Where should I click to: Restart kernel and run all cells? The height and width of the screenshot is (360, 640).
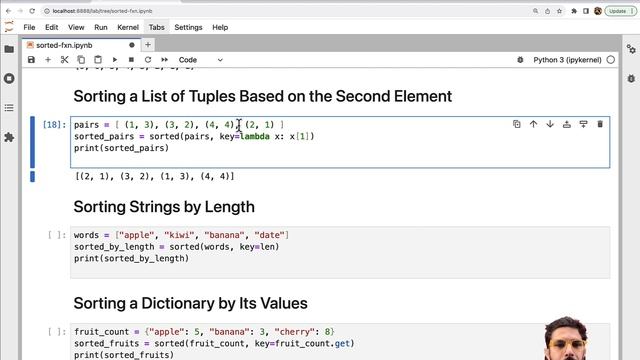click(x=164, y=60)
